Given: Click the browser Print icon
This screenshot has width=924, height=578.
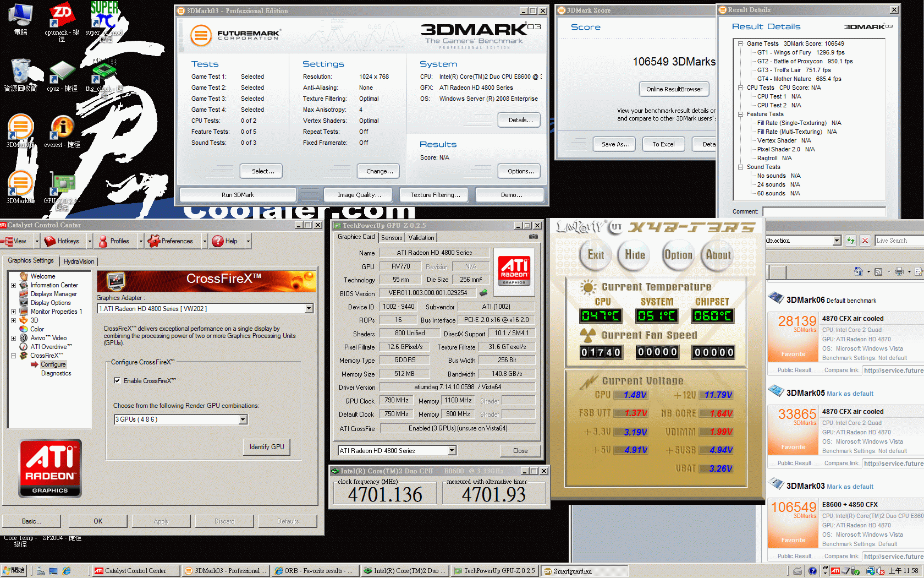Looking at the screenshot, I should coord(899,271).
